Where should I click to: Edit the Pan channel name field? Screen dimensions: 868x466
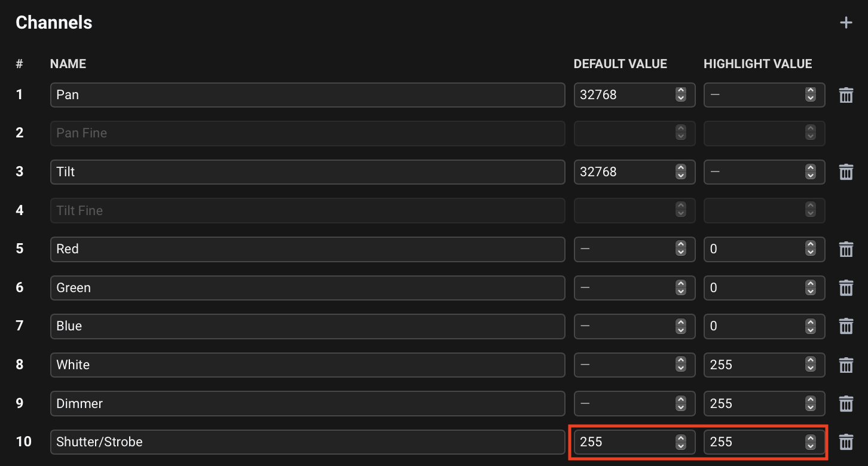point(307,95)
